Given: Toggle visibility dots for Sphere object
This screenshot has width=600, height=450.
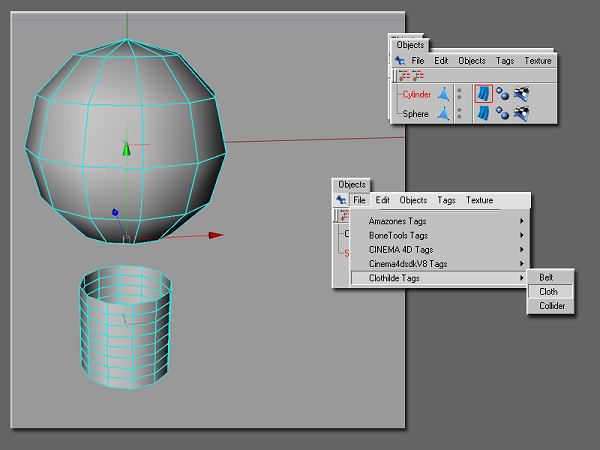Looking at the screenshot, I should pos(460,114).
